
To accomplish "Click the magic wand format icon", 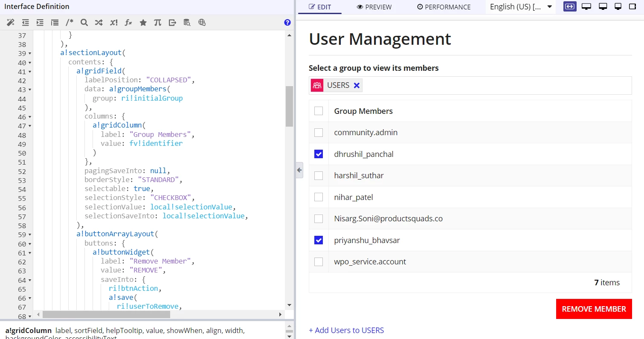I will click(11, 23).
